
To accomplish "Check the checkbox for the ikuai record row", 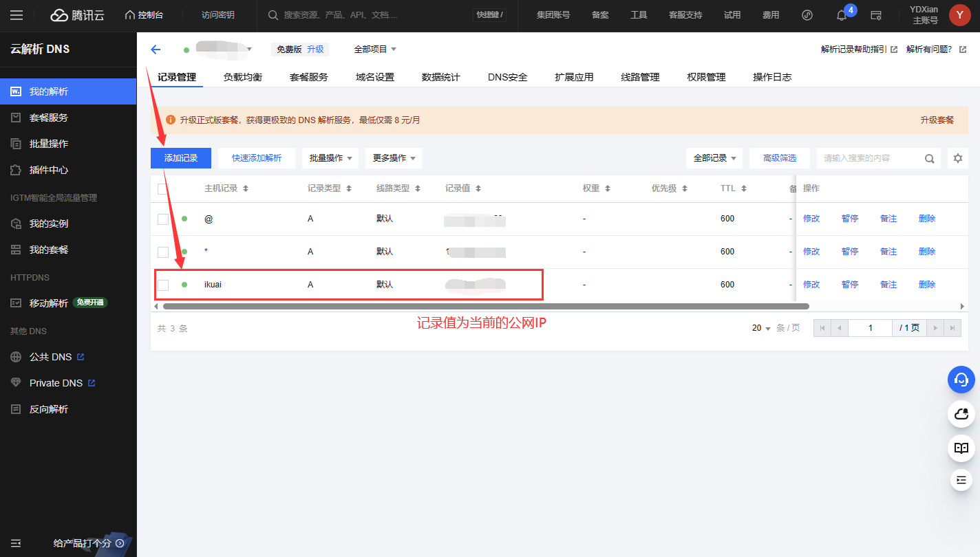I will [x=163, y=284].
